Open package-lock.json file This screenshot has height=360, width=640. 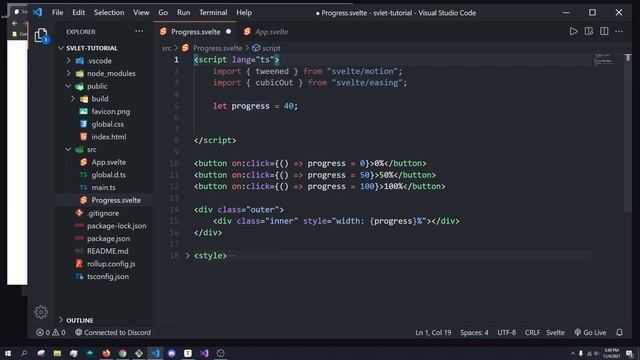116,226
